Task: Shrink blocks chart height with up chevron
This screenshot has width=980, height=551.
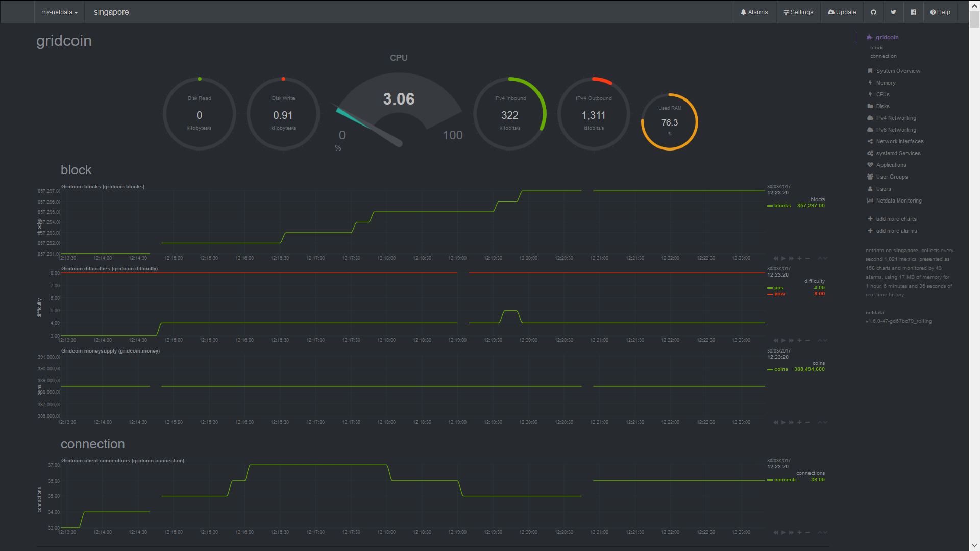Action: 820,258
